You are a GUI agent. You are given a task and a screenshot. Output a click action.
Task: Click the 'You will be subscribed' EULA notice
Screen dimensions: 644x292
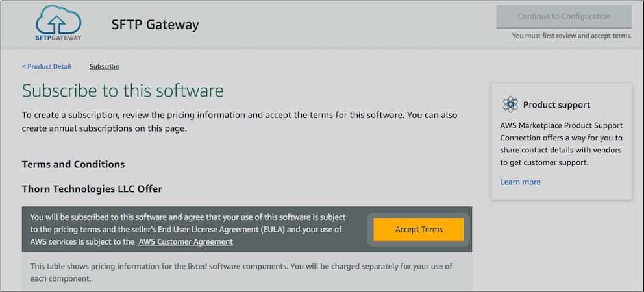[188, 229]
